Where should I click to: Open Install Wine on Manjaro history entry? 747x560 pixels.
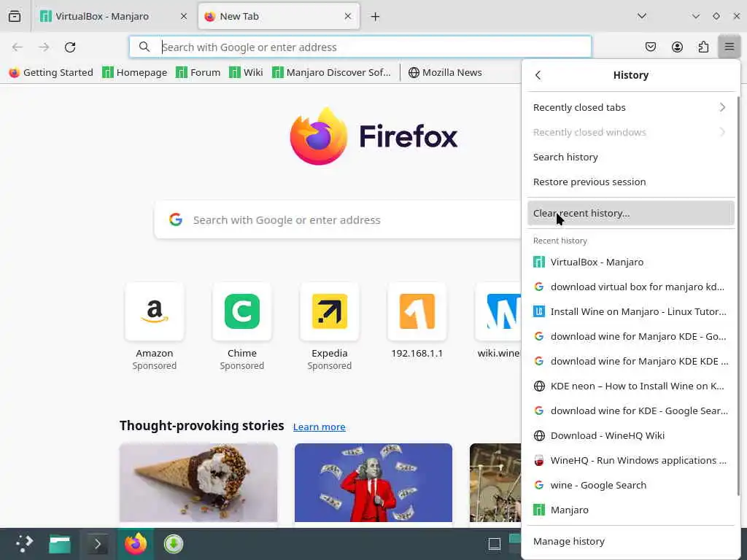coord(631,311)
